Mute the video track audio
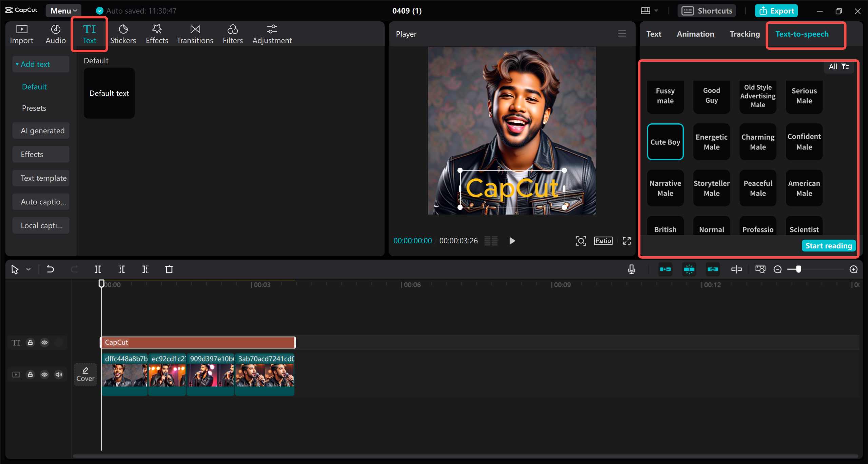This screenshot has height=464, width=868. click(59, 375)
